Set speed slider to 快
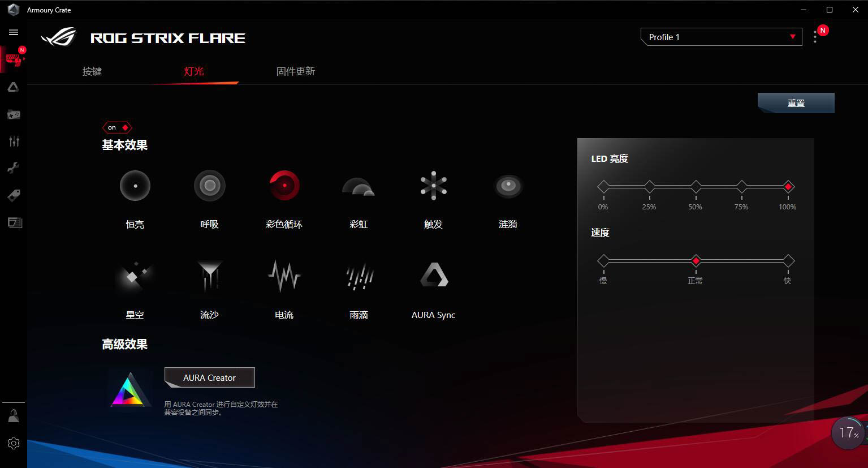Viewport: 868px width, 468px height. point(788,261)
